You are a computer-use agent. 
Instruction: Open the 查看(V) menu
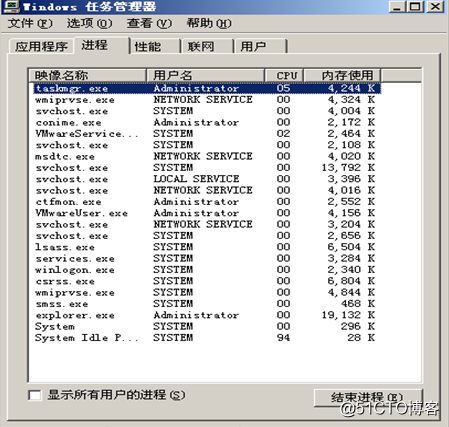tap(149, 23)
